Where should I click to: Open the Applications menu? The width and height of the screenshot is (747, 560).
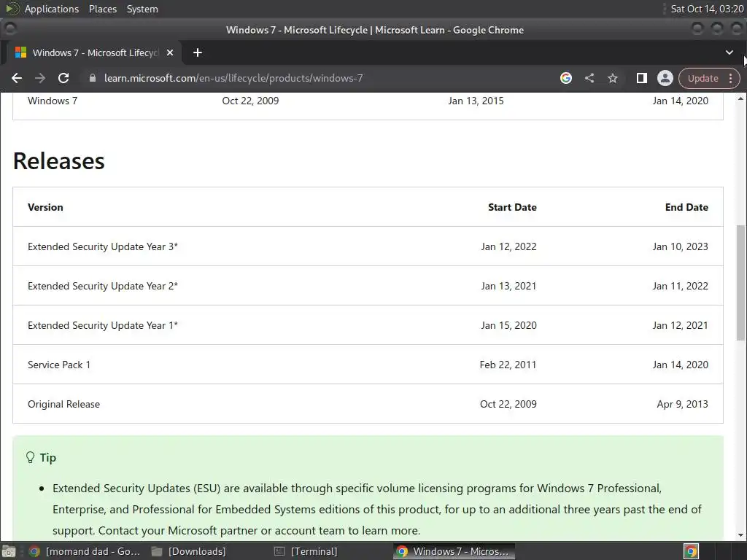52,9
